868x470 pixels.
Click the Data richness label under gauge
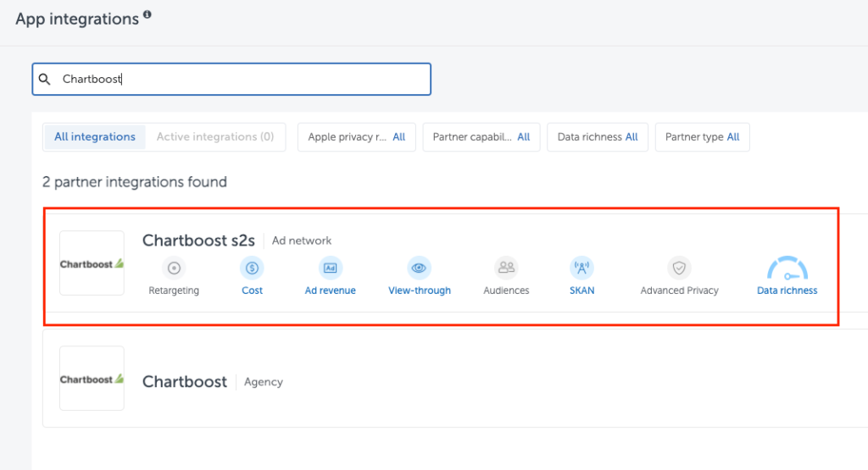tap(787, 290)
